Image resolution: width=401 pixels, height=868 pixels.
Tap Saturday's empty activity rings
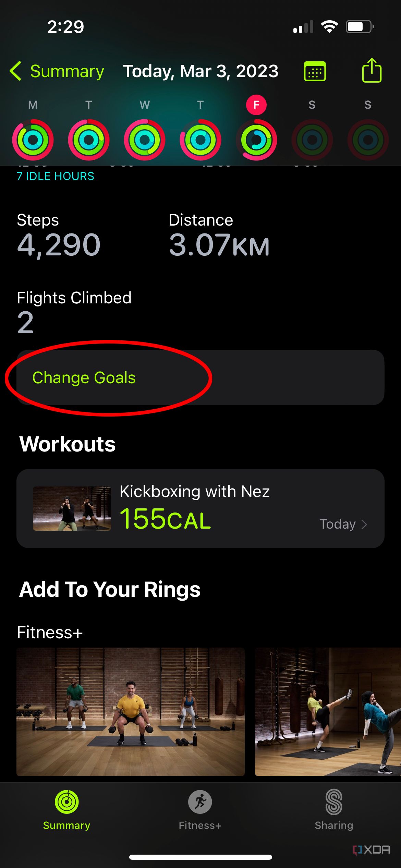pyautogui.click(x=312, y=139)
